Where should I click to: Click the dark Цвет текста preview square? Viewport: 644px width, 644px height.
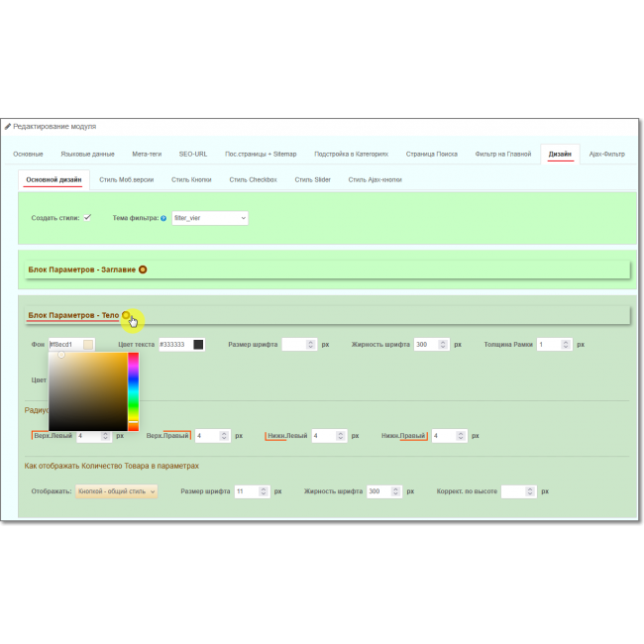point(198,345)
